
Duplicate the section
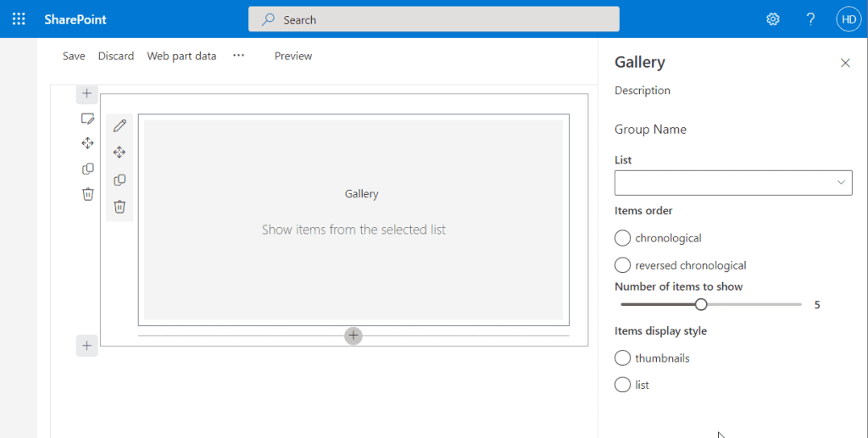click(87, 169)
